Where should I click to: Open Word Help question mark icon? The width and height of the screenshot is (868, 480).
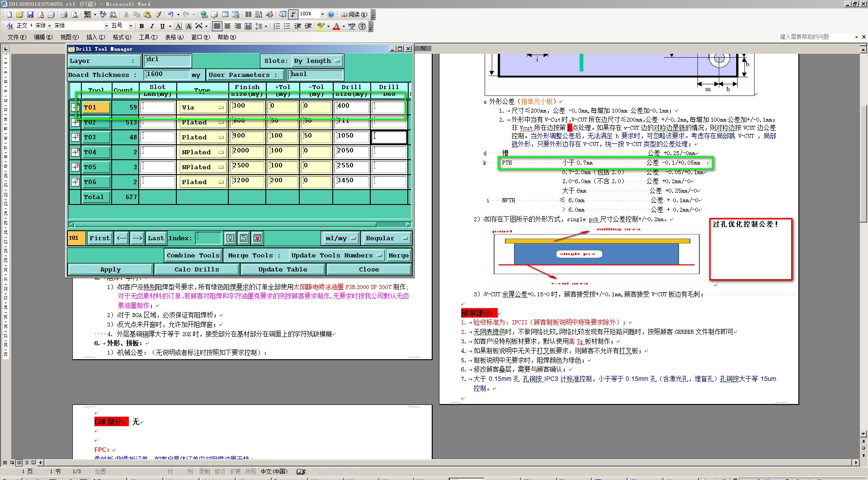(x=331, y=14)
